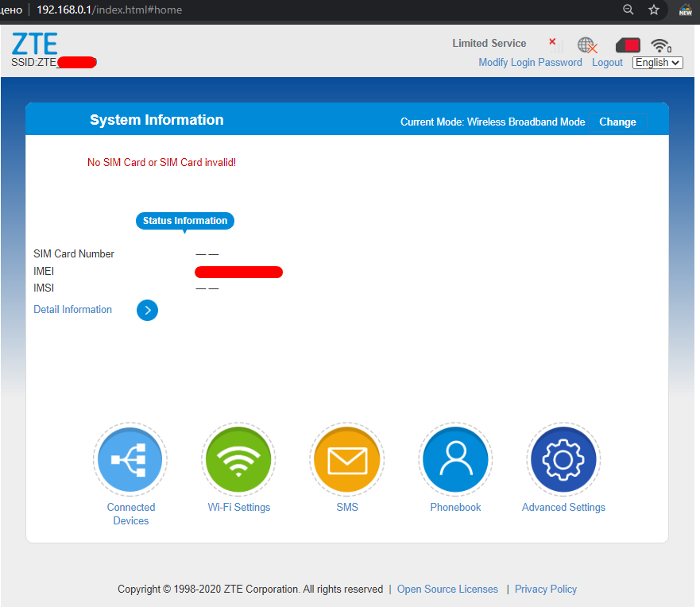Image resolution: width=700 pixels, height=607 pixels.
Task: Open browser zoom magnifier icon
Action: [628, 10]
